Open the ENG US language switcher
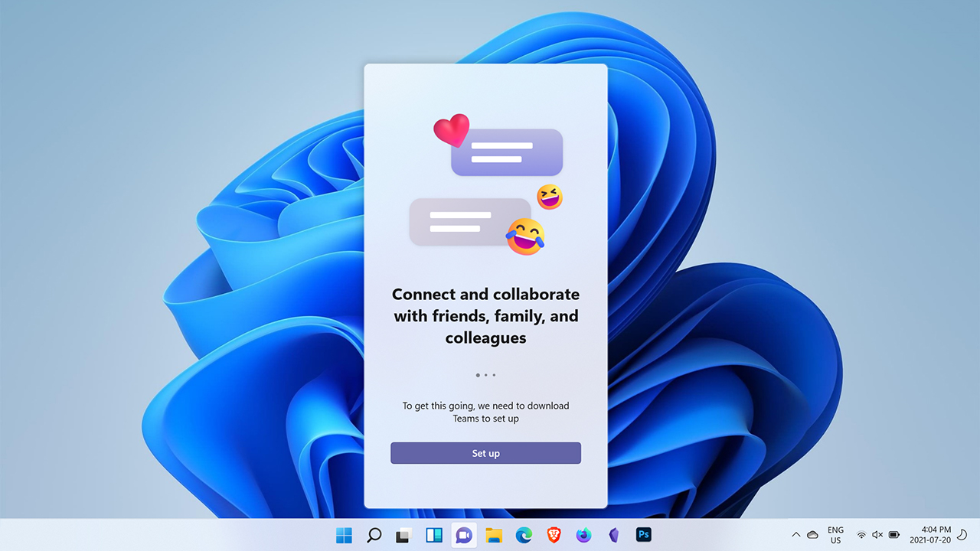Image resolution: width=980 pixels, height=551 pixels. coord(835,535)
